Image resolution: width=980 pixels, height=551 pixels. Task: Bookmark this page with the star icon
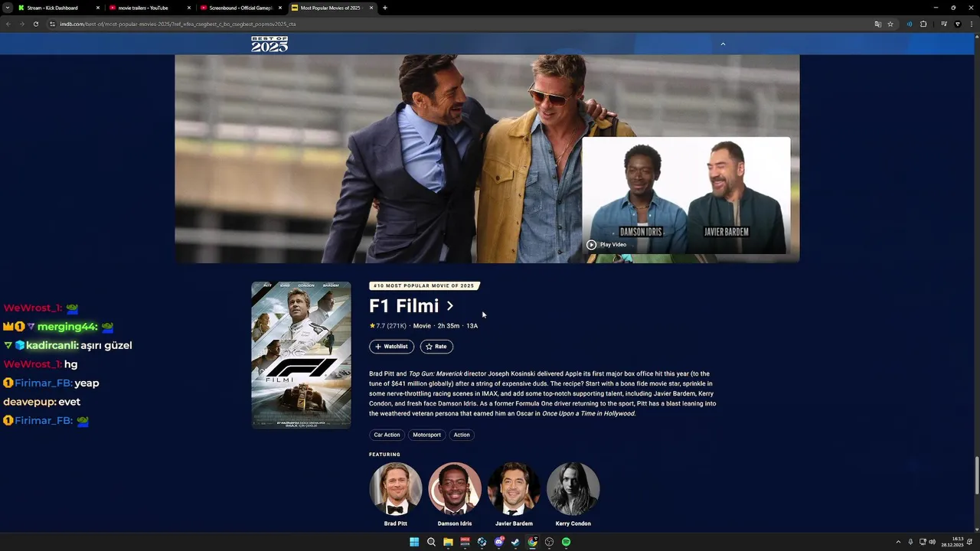pyautogui.click(x=890, y=24)
